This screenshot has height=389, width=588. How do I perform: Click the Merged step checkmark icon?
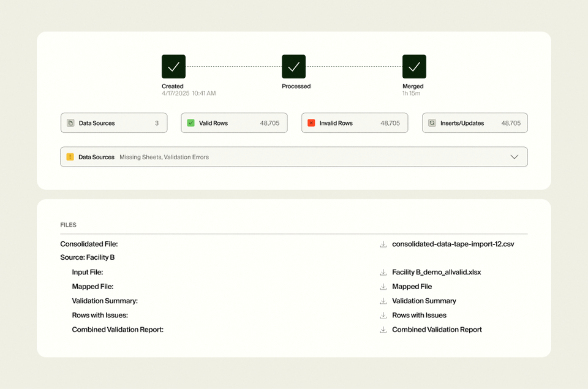(414, 66)
